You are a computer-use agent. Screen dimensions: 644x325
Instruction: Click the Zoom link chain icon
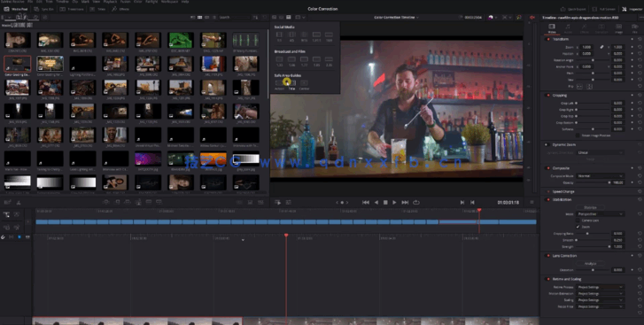601,47
